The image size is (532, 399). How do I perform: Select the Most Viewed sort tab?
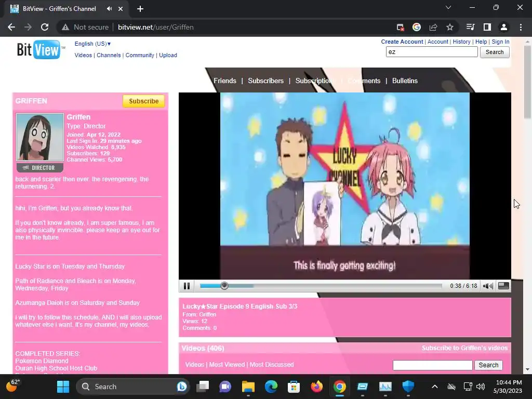227,365
